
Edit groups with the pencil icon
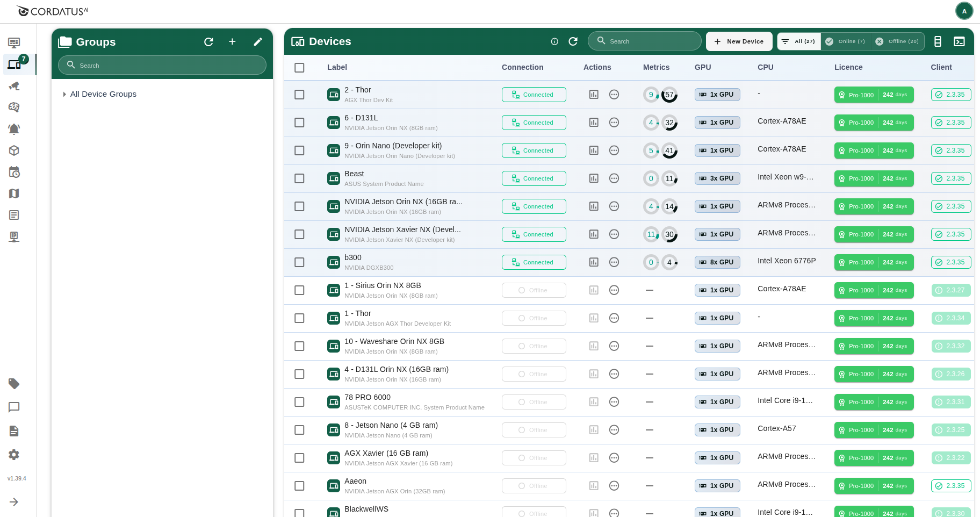[258, 42]
